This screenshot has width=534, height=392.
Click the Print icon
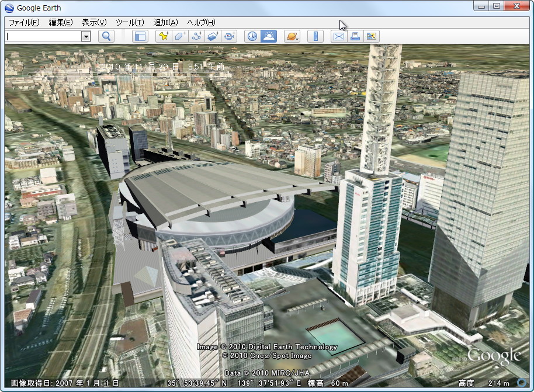click(x=355, y=36)
